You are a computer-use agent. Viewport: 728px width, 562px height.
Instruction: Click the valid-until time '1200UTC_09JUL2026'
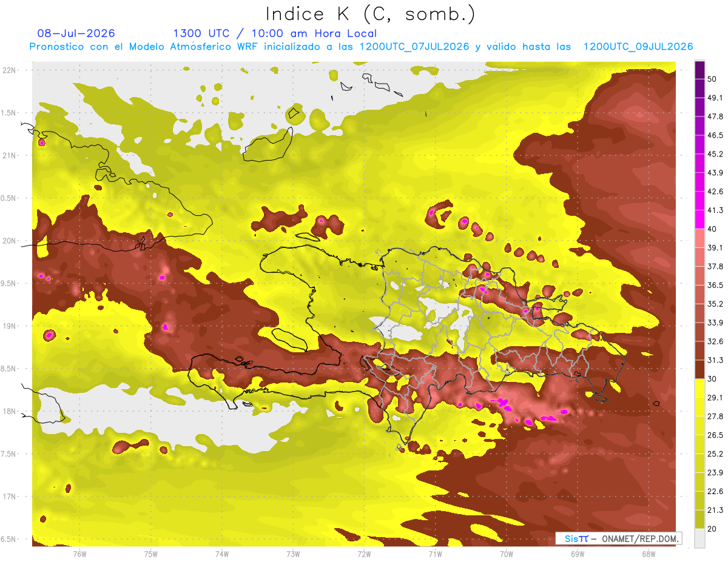pos(638,47)
